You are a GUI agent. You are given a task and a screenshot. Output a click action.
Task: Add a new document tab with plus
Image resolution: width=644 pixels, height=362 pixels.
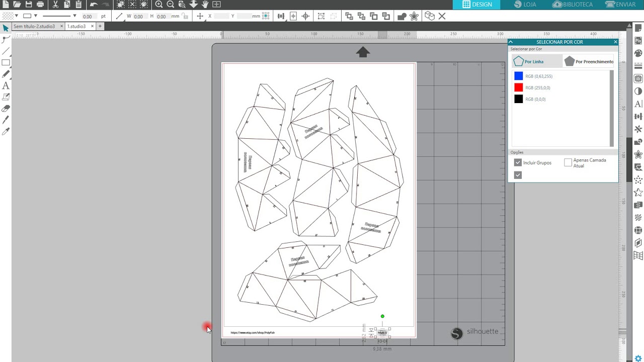(x=100, y=26)
